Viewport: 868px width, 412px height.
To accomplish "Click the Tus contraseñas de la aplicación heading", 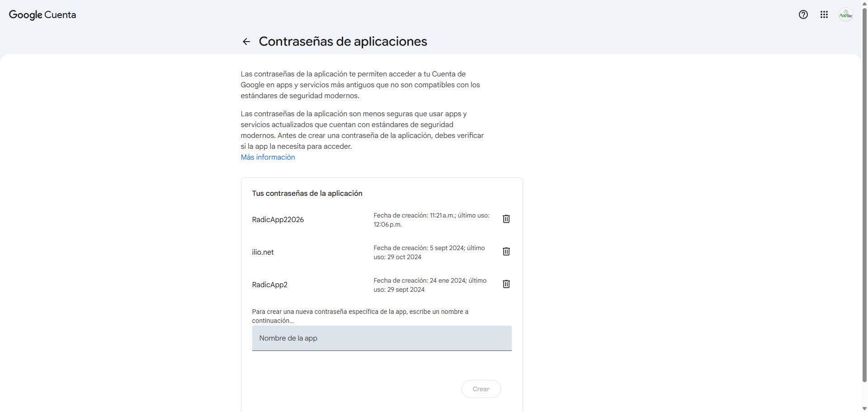I will 307,194.
